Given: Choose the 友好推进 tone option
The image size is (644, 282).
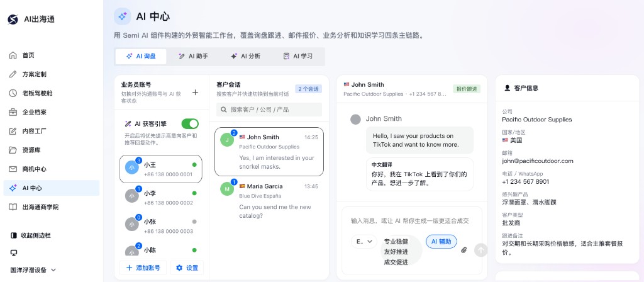Looking at the screenshot, I should 396,252.
